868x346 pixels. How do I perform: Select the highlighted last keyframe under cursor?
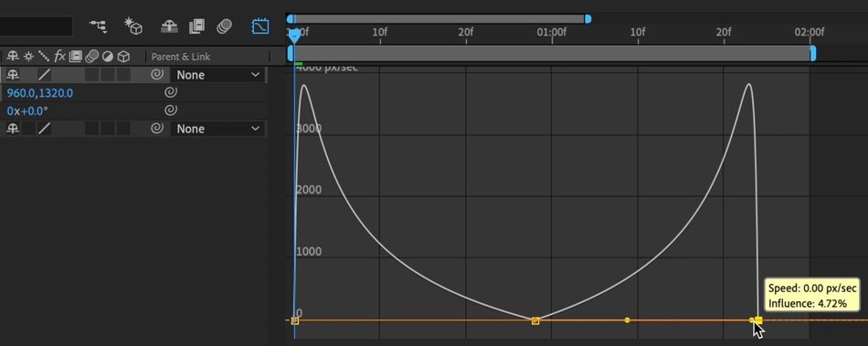point(758,320)
